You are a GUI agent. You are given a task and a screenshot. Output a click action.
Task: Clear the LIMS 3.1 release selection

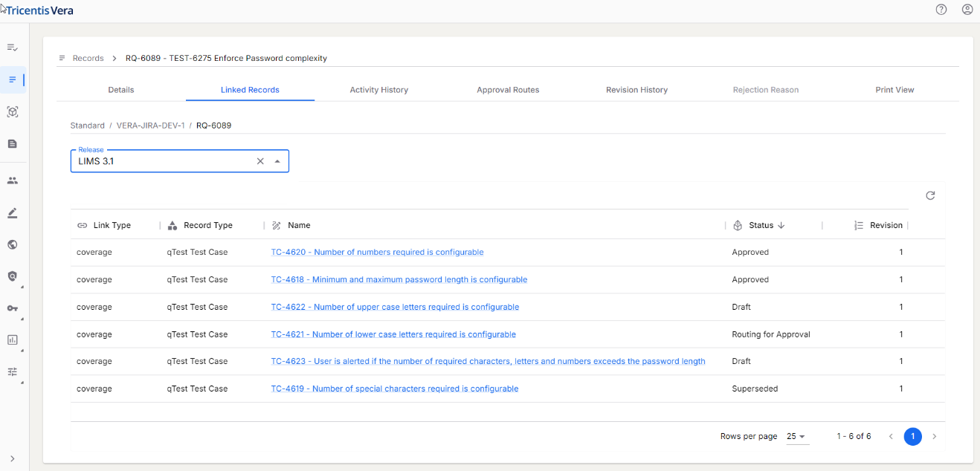pos(260,161)
